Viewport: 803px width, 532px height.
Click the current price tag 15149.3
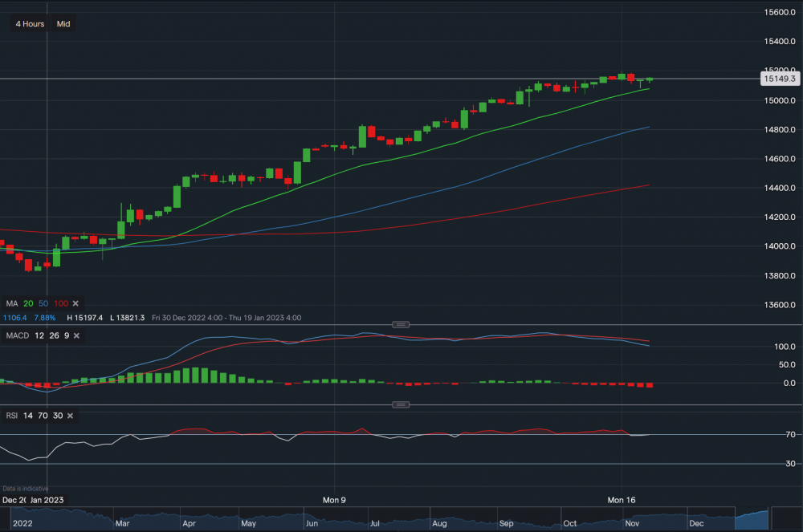pos(780,78)
